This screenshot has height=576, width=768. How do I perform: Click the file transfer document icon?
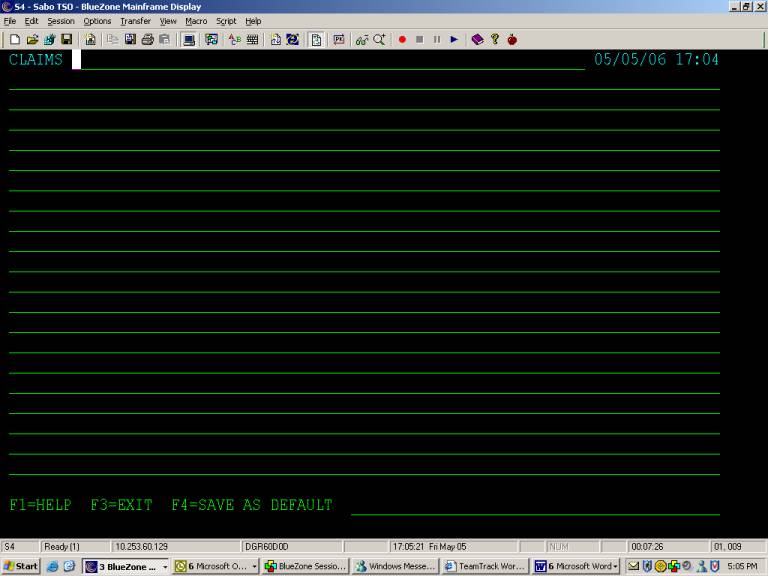[275, 40]
